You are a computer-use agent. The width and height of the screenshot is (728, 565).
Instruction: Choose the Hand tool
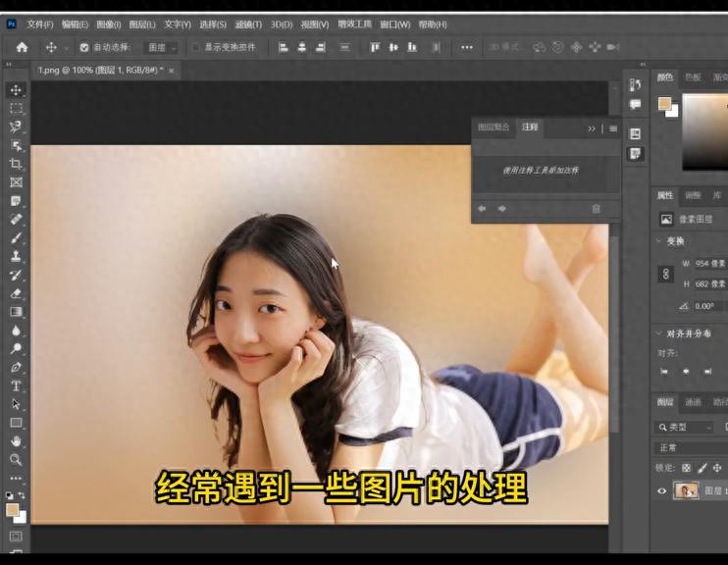(16, 440)
